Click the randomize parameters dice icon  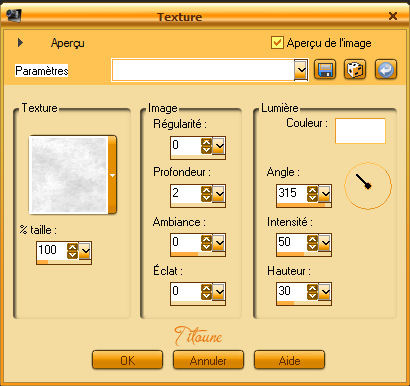pyautogui.click(x=355, y=70)
